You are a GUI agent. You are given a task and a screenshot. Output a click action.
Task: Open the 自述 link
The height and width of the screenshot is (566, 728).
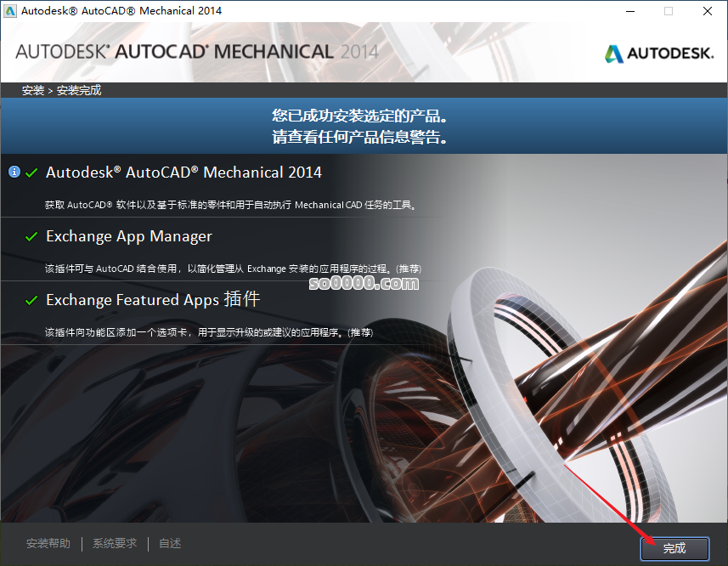(169, 543)
